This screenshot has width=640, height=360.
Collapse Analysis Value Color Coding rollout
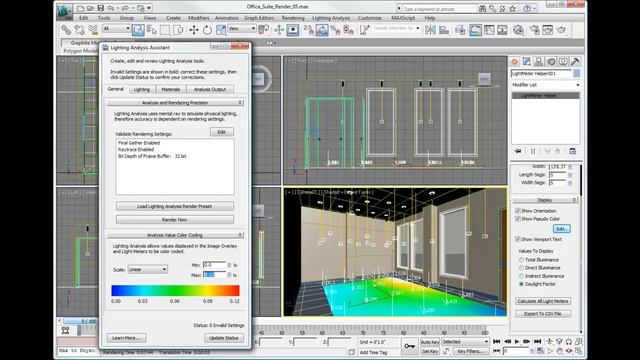click(x=175, y=235)
